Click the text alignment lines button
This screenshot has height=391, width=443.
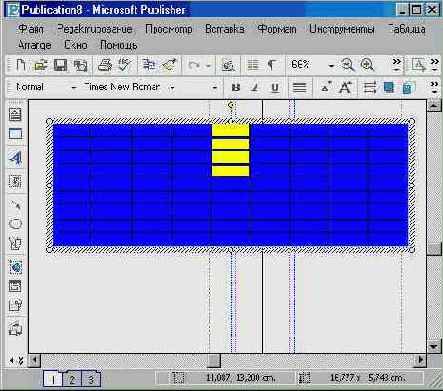pyautogui.click(x=299, y=88)
